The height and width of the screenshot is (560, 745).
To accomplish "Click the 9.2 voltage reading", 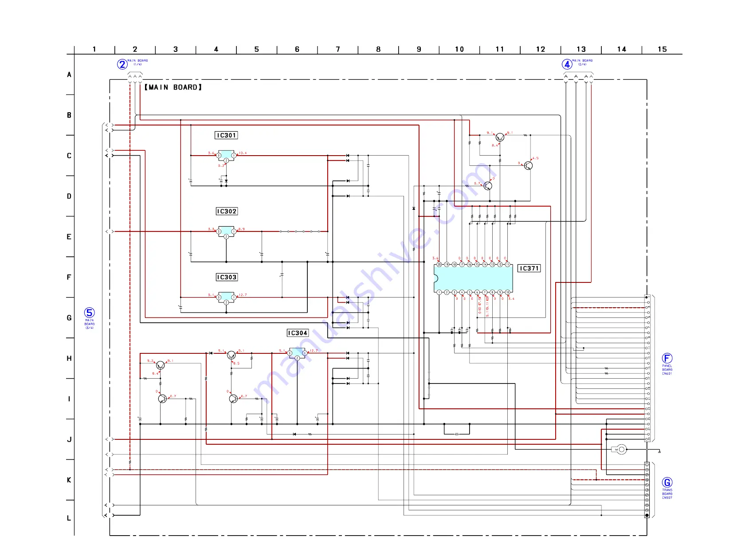I will tap(150, 361).
